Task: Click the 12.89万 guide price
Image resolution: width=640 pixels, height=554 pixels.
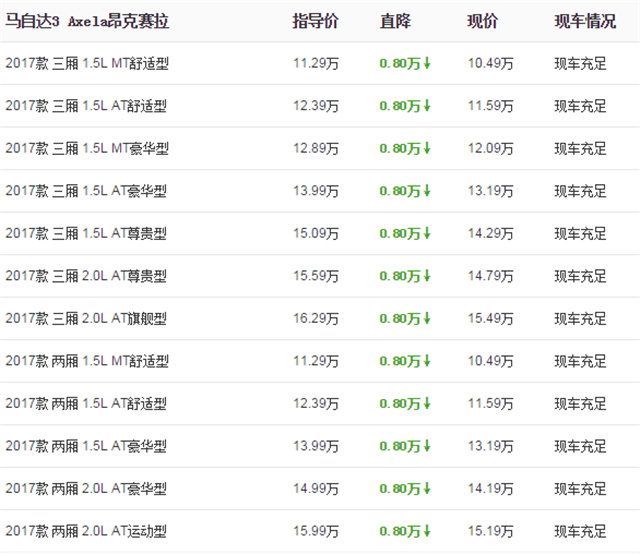Action: [316, 148]
